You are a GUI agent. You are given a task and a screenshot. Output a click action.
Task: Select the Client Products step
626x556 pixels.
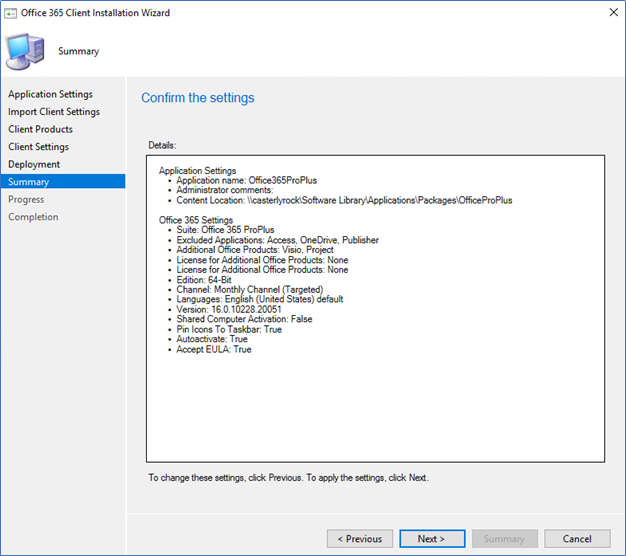pyautogui.click(x=40, y=129)
